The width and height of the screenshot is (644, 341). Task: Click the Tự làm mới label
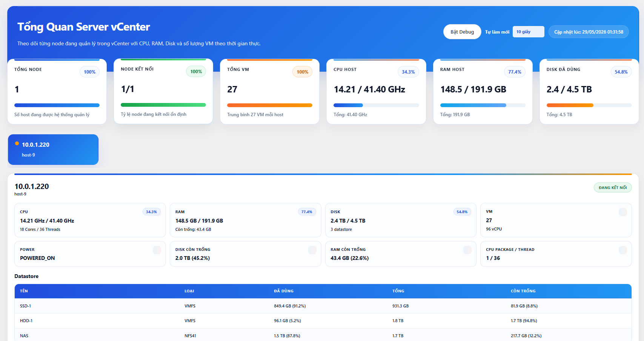tap(497, 32)
